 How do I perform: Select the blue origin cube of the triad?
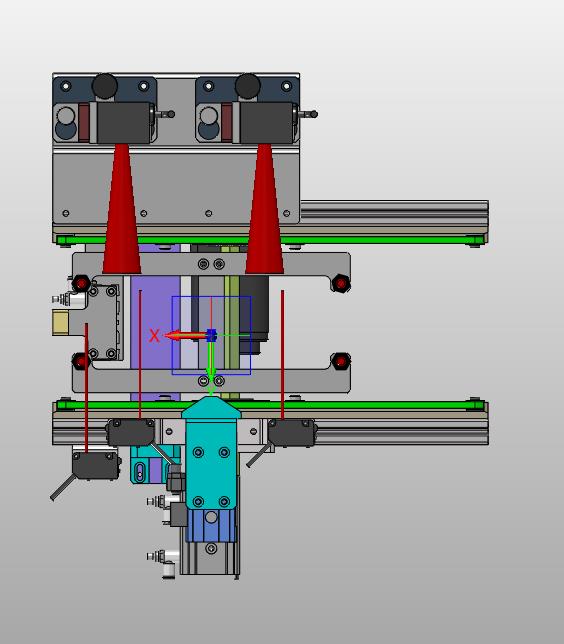pos(211,335)
